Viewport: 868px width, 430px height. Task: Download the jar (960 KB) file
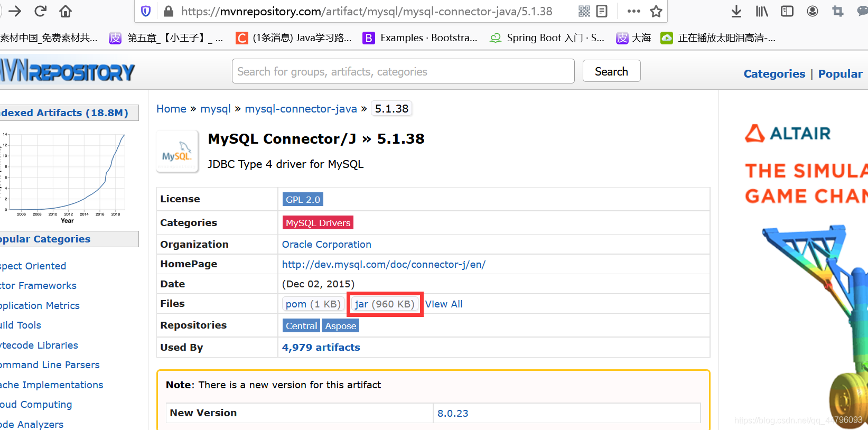[x=385, y=304]
